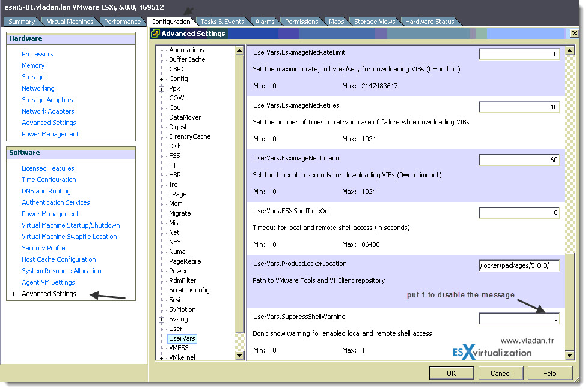Select the SvMotion tree item

pyautogui.click(x=182, y=310)
